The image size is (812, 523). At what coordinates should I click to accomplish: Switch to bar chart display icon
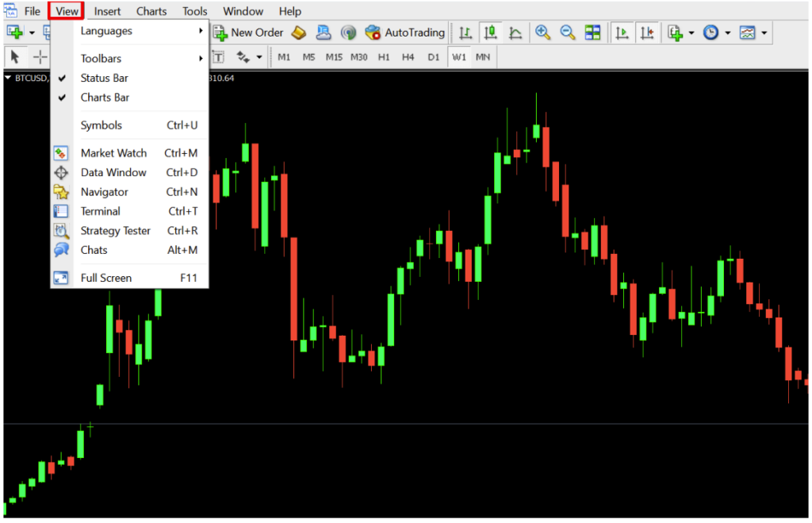pos(465,33)
